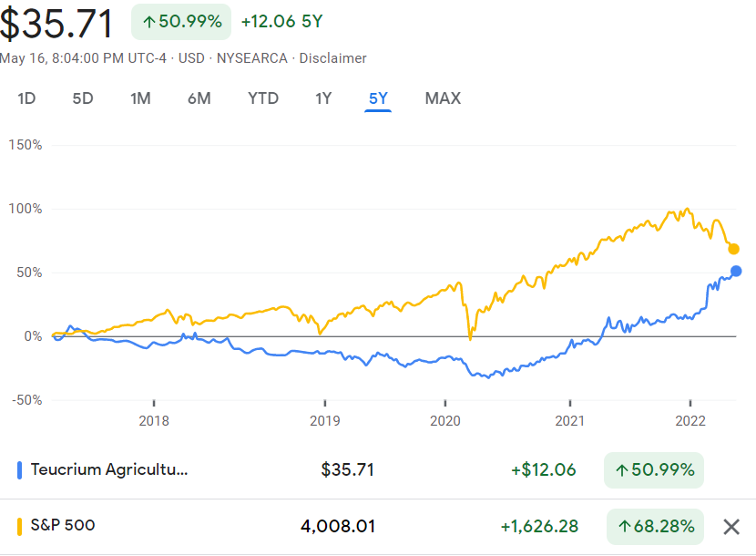Image resolution: width=756 pixels, height=556 pixels.
Task: Click the blue endpoint dot on the chart
Action: 736,271
